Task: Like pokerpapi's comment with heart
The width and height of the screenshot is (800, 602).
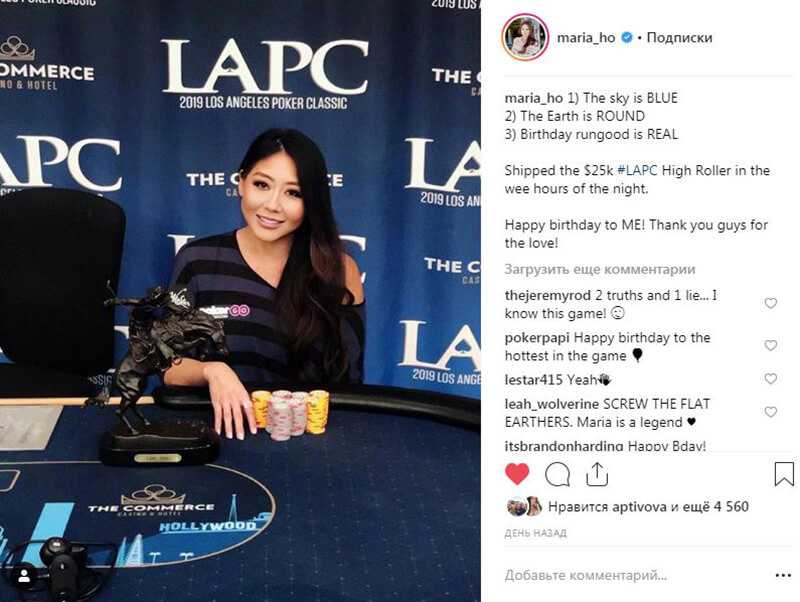Action: point(770,345)
